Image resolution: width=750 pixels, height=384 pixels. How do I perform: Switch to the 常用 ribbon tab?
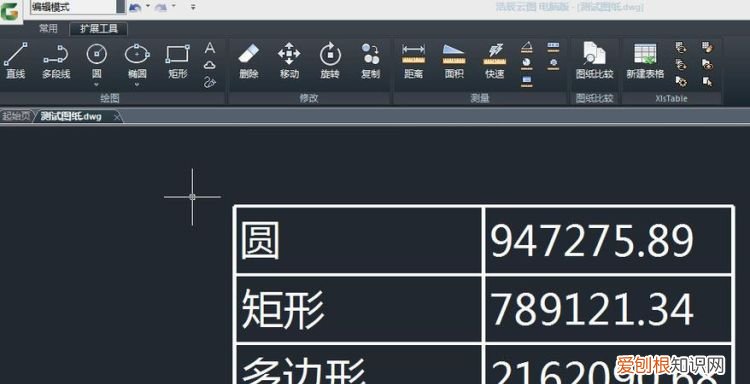[x=48, y=29]
